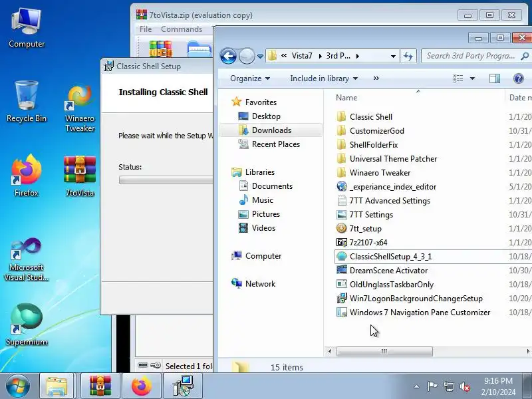The image size is (532, 399).
Task: Toggle the Explorer preview pane icon
Action: tap(495, 78)
